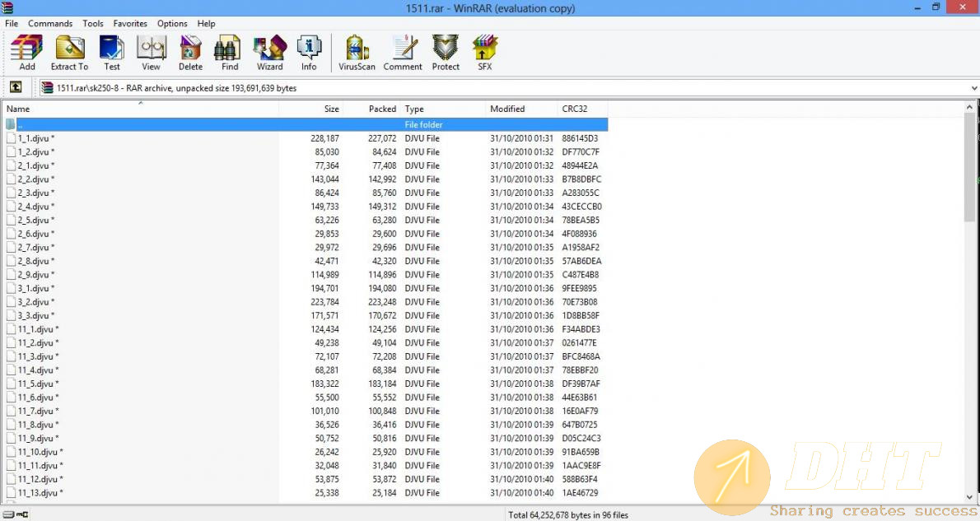The image size is (980, 521).
Task: Select file 3_3.djvu
Action: point(35,315)
